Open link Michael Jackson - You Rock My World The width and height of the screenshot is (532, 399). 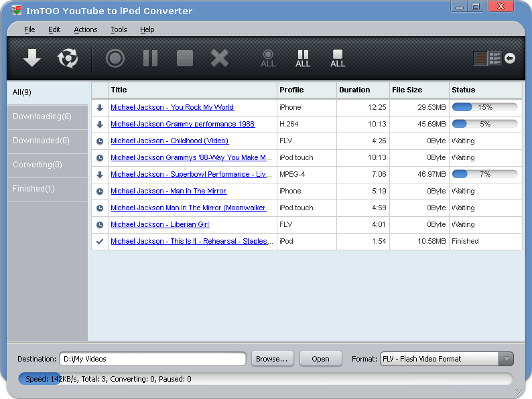click(172, 107)
